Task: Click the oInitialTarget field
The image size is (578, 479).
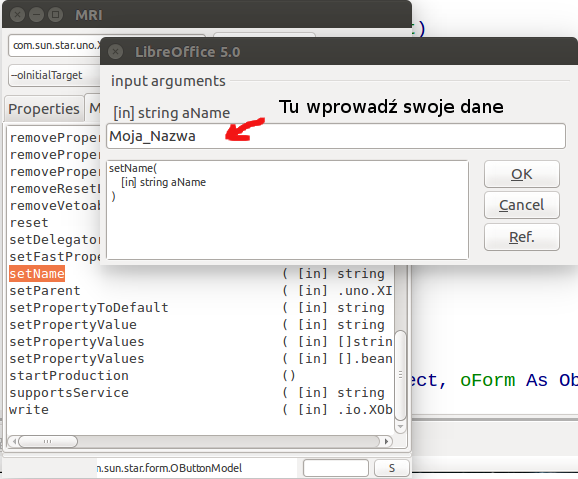Action: (x=54, y=75)
